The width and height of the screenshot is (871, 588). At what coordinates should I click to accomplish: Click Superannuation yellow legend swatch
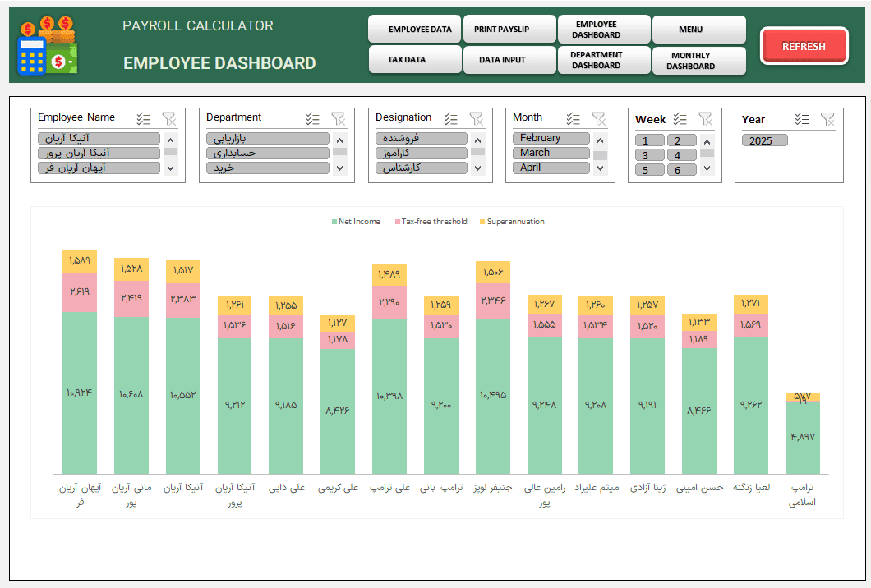click(x=482, y=222)
